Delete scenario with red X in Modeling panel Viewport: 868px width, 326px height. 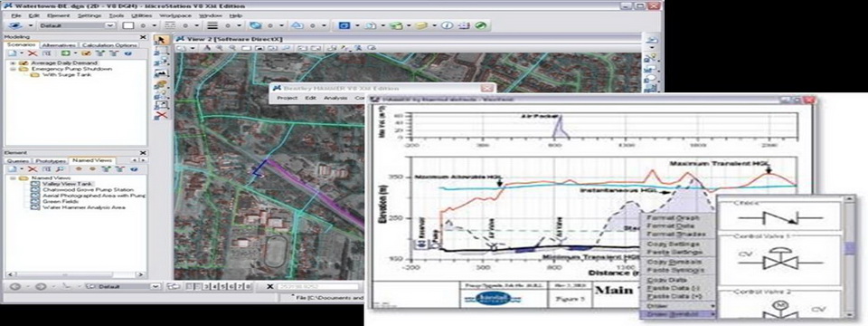(33, 53)
